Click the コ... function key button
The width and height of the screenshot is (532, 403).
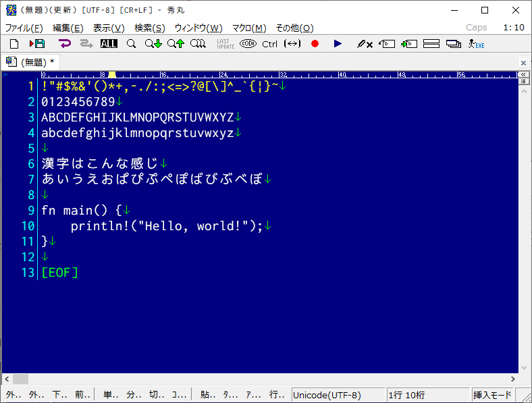(x=179, y=394)
